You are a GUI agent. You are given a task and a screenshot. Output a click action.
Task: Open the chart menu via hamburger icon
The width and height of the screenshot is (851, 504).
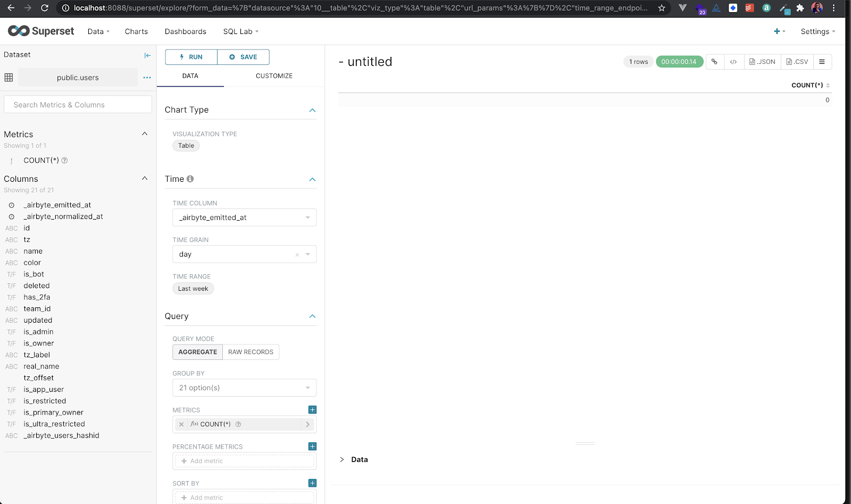[x=822, y=61]
